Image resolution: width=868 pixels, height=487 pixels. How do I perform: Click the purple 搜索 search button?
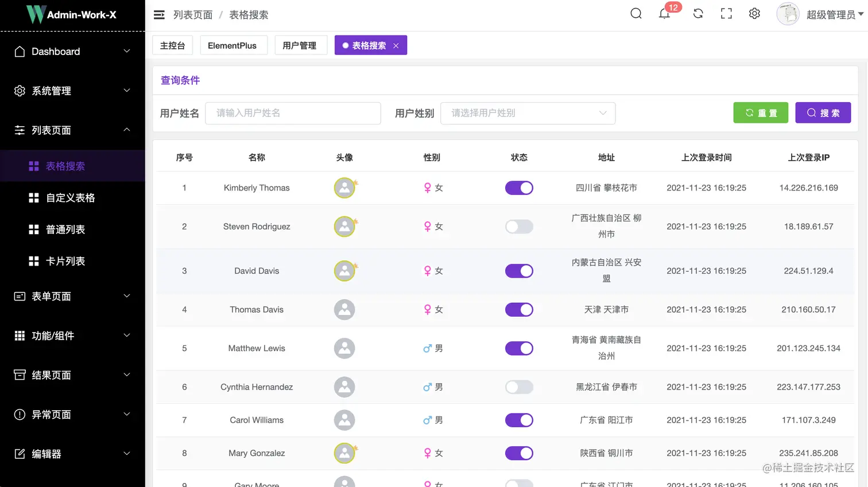click(823, 112)
